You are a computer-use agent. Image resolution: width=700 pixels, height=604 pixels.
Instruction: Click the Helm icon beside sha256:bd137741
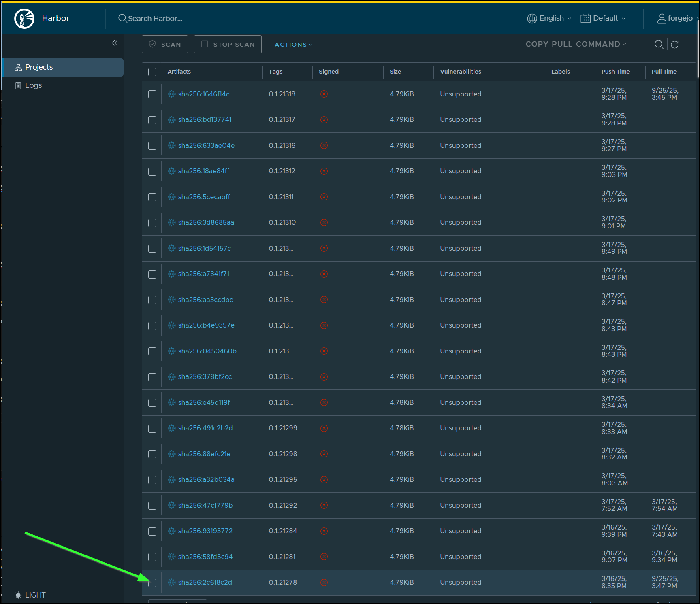(171, 120)
